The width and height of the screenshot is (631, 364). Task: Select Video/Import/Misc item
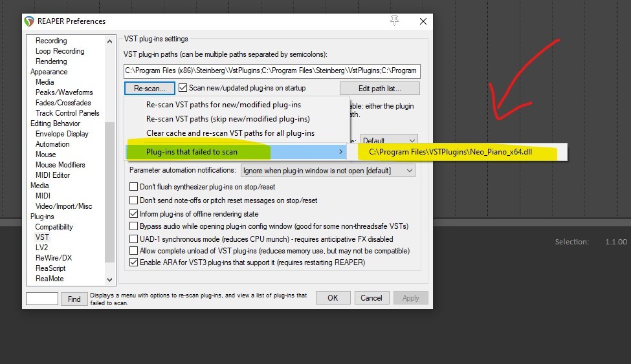point(64,206)
